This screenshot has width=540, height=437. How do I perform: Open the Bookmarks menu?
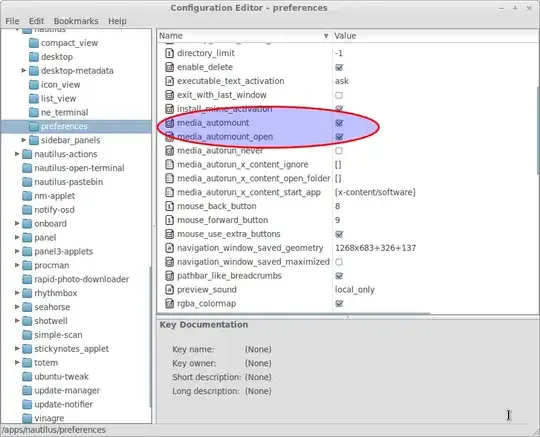[x=76, y=21]
